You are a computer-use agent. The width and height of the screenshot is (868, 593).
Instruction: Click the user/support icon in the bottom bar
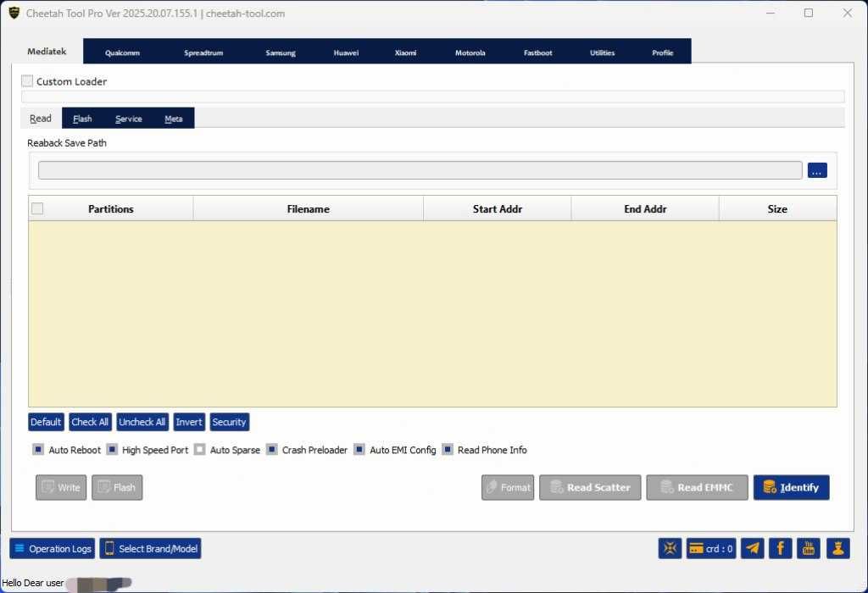pos(838,549)
